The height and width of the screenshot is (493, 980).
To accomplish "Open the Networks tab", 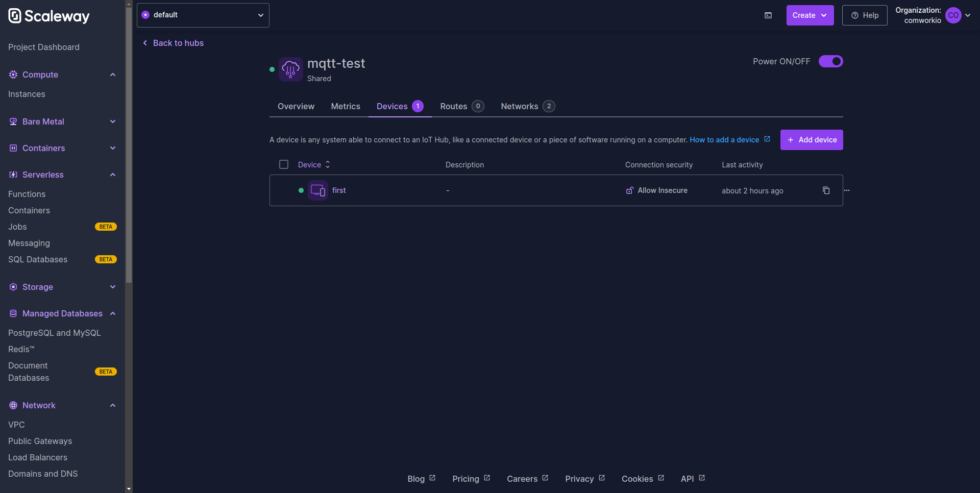I will (x=528, y=106).
